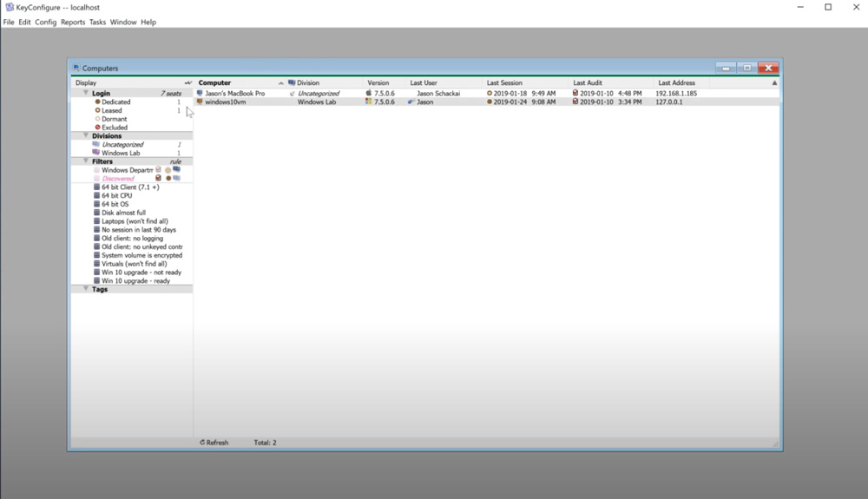Click the brown dot in Discovered rule

[168, 178]
